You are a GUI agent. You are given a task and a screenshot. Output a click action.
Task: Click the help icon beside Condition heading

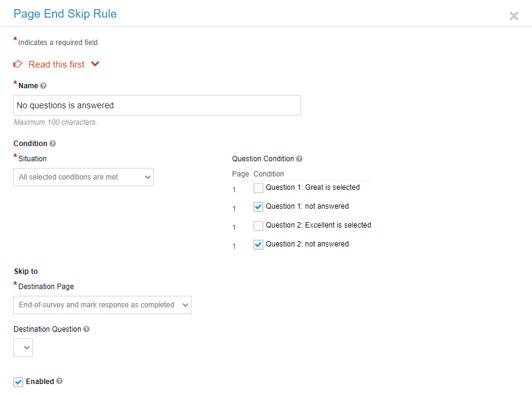[52, 144]
